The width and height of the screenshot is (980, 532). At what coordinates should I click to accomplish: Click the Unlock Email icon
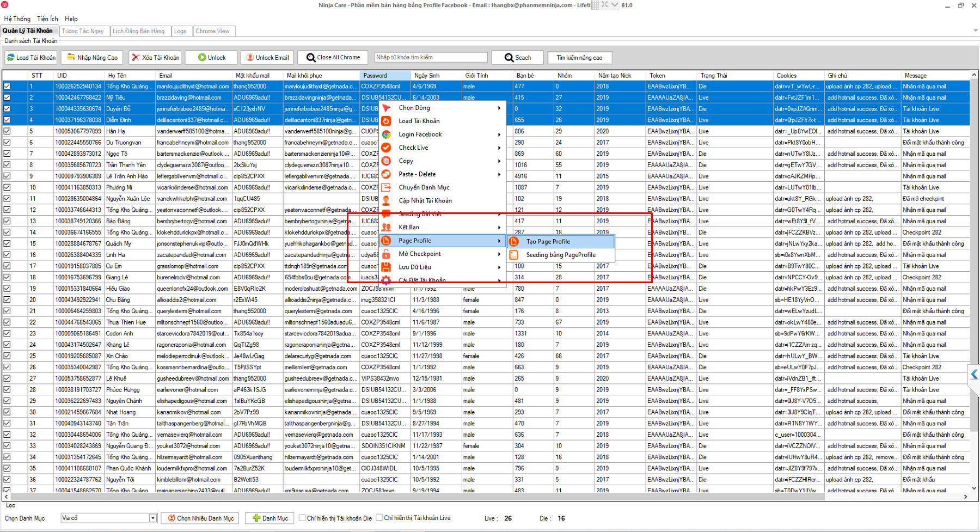pyautogui.click(x=250, y=57)
